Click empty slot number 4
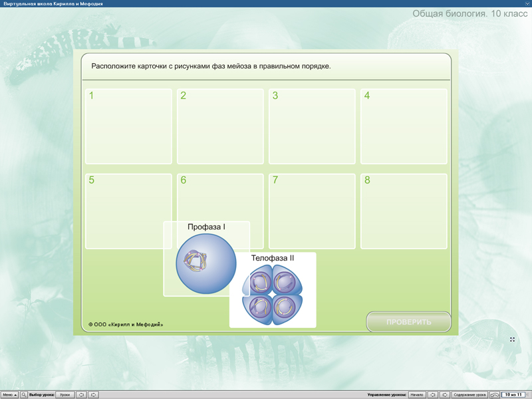 pyautogui.click(x=404, y=126)
